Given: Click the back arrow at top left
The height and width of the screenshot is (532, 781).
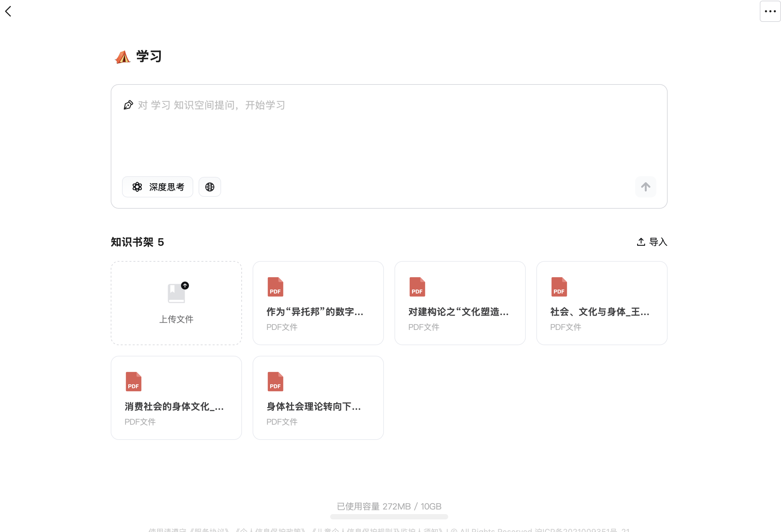Looking at the screenshot, I should pyautogui.click(x=8, y=11).
